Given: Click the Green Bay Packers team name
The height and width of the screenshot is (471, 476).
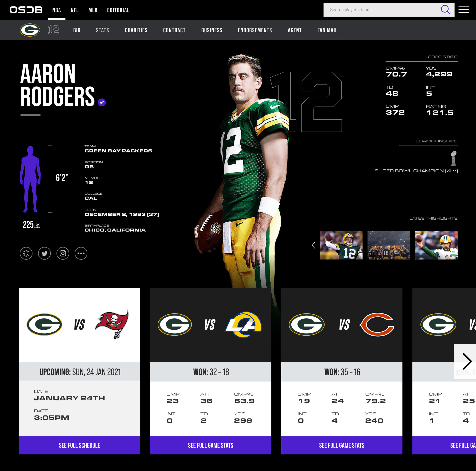Looking at the screenshot, I should coord(118,151).
